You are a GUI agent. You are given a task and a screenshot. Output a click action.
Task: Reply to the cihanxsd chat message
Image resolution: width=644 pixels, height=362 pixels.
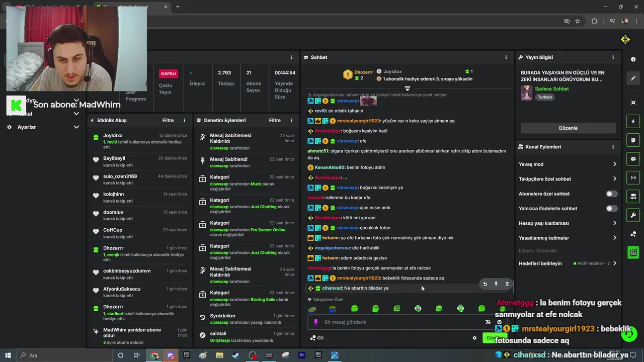click(x=485, y=284)
